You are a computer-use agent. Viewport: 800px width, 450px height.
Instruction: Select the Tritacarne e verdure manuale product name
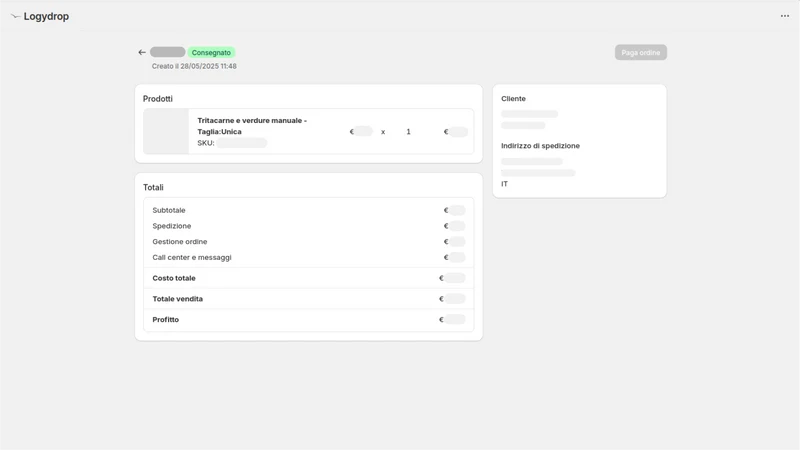point(252,126)
